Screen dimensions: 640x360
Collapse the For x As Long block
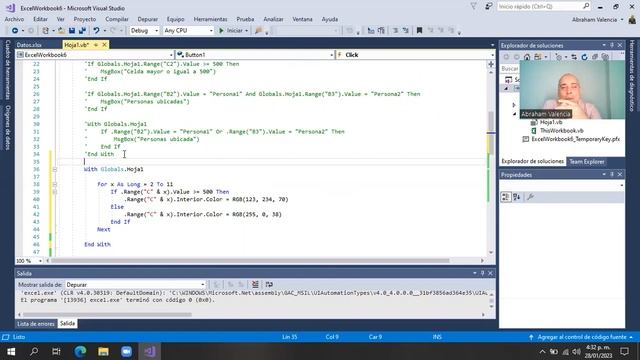(55, 184)
